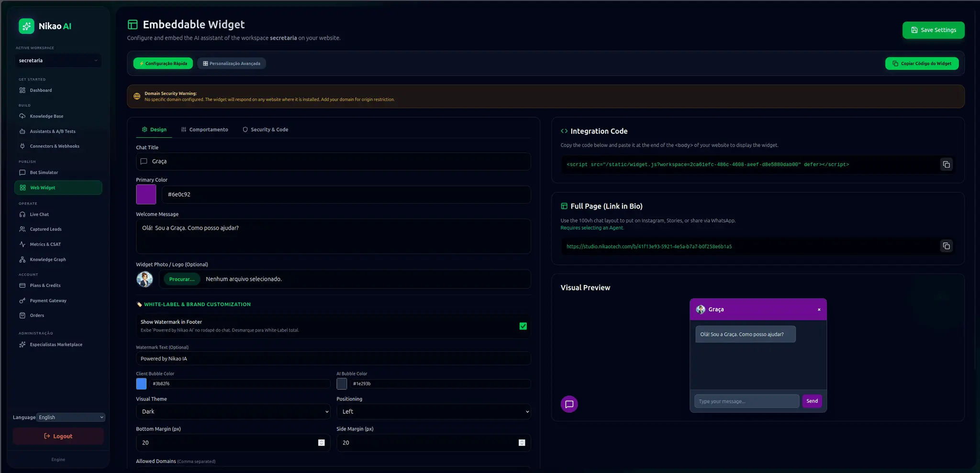Click the AI Bubble Color hex field
980x473 pixels.
coord(440,384)
